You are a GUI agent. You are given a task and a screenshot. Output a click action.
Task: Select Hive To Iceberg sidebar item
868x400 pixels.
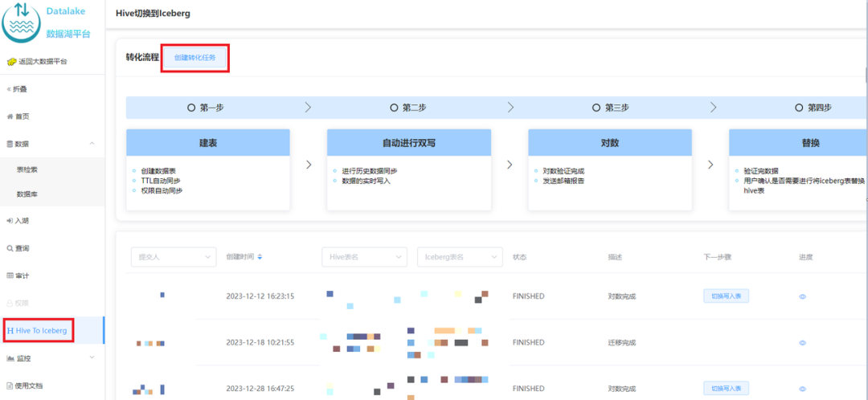coord(52,330)
